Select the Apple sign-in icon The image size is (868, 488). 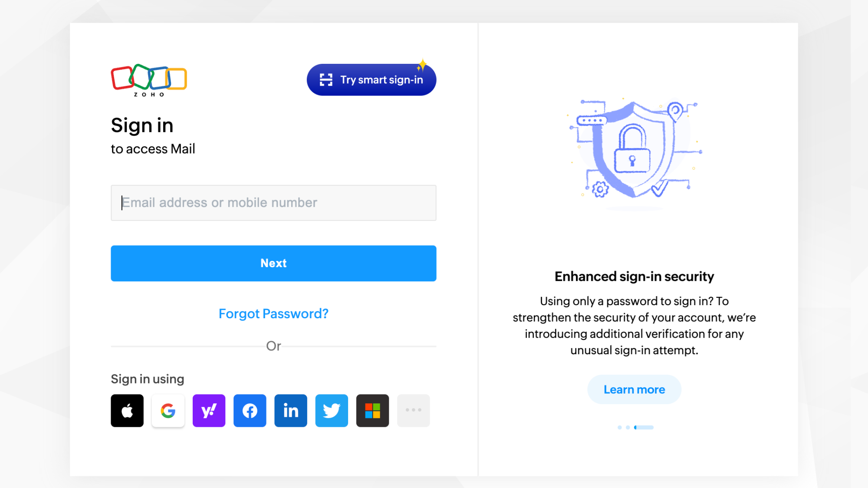tap(127, 410)
